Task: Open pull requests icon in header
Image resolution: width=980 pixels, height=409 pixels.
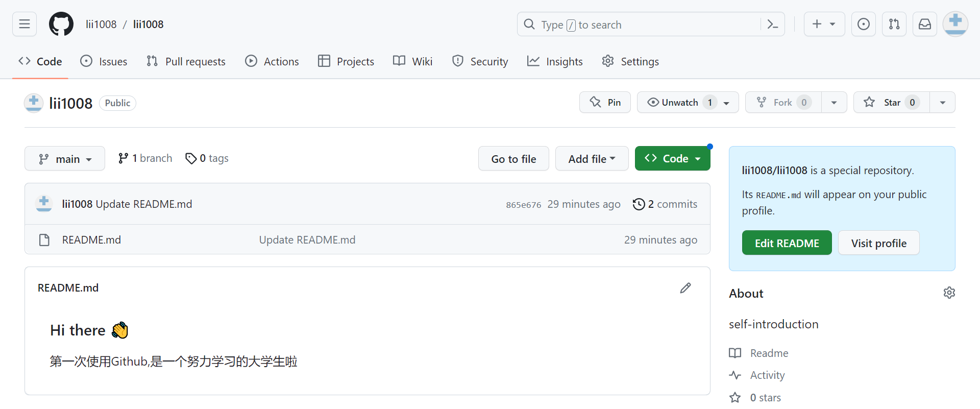Action: point(894,24)
